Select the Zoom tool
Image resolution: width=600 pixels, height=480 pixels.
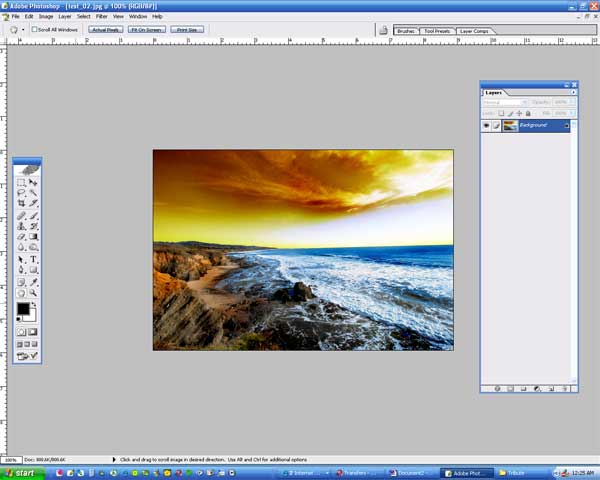(33, 293)
